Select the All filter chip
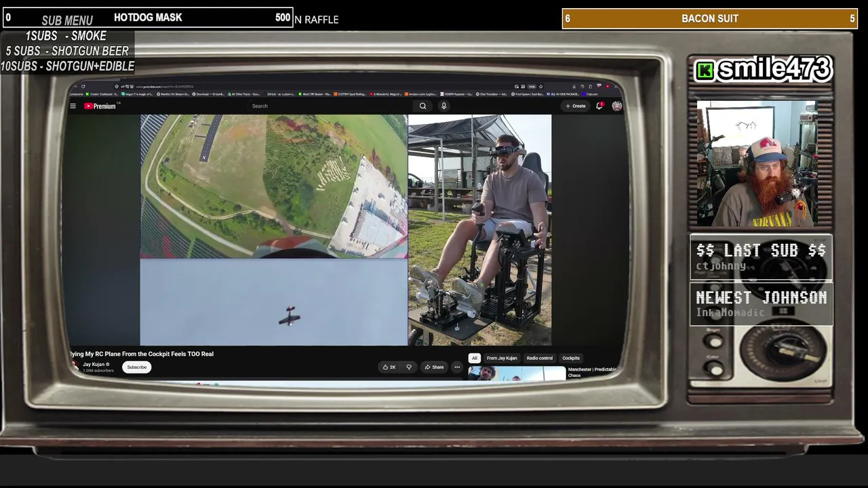Screen dimensions: 868x488 click(475, 358)
